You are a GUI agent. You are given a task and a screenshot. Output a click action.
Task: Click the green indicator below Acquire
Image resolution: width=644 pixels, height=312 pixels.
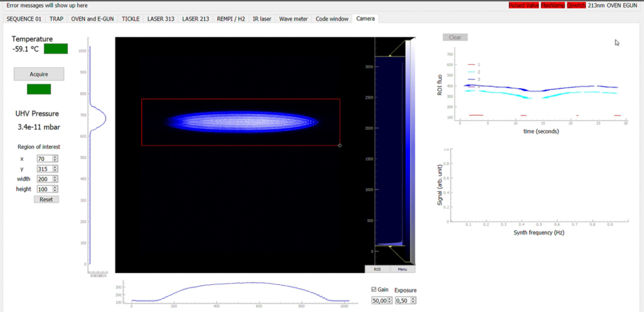pos(38,89)
